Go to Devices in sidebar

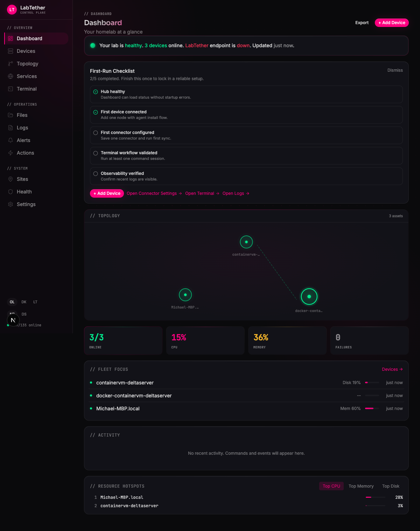tap(36, 51)
